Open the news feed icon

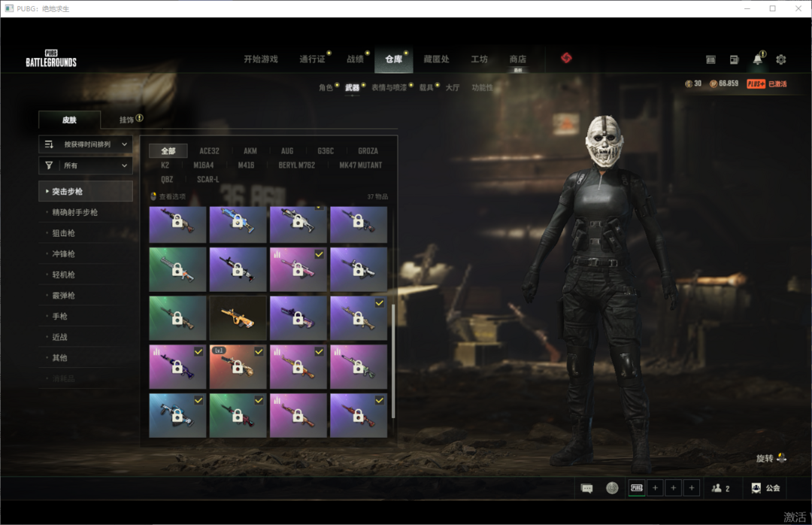point(734,59)
